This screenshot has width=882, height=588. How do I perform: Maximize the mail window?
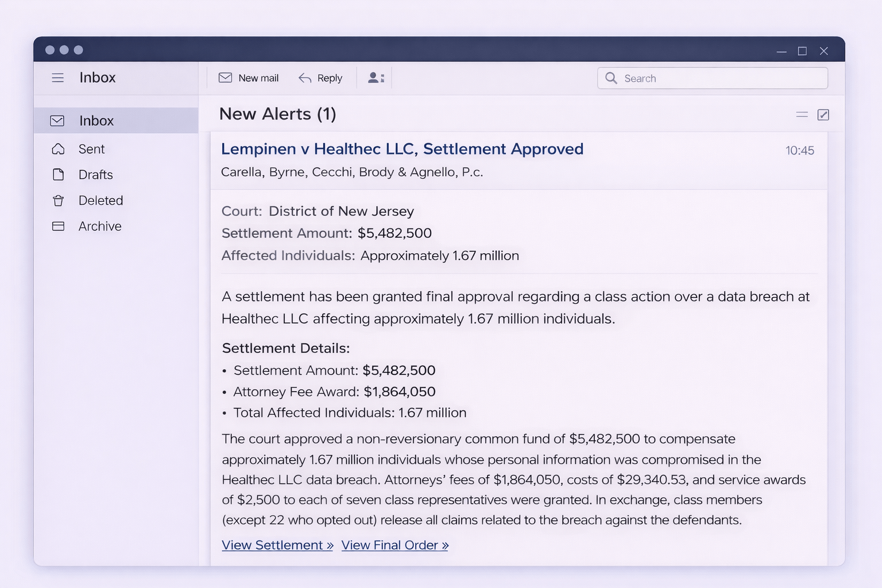802,51
